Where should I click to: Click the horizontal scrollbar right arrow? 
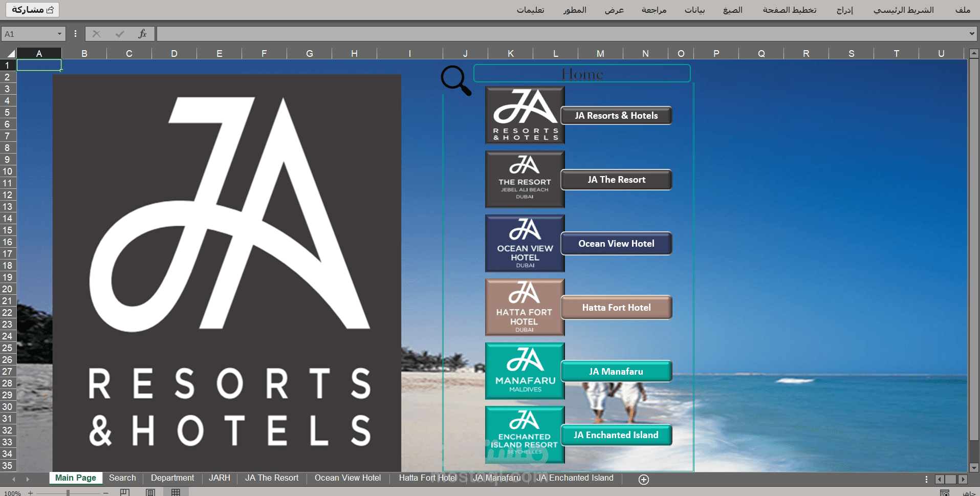[x=963, y=480]
